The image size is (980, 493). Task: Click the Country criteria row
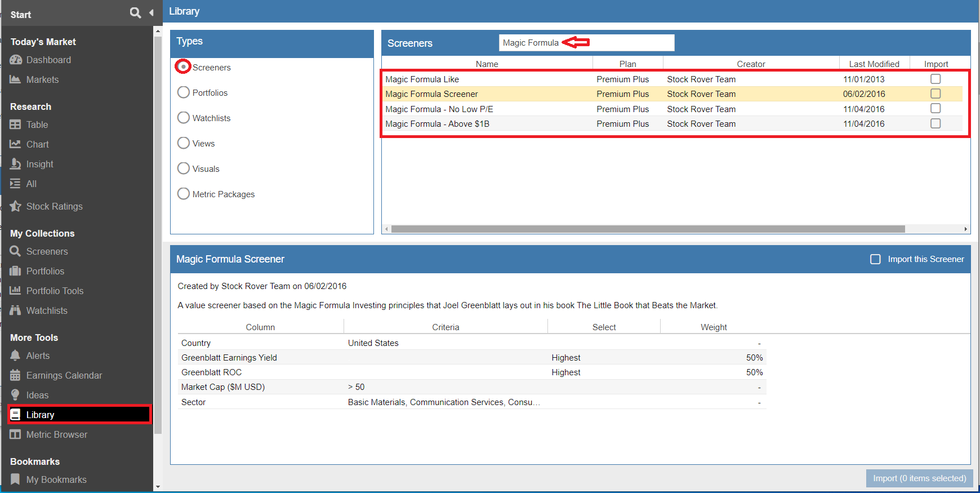472,343
